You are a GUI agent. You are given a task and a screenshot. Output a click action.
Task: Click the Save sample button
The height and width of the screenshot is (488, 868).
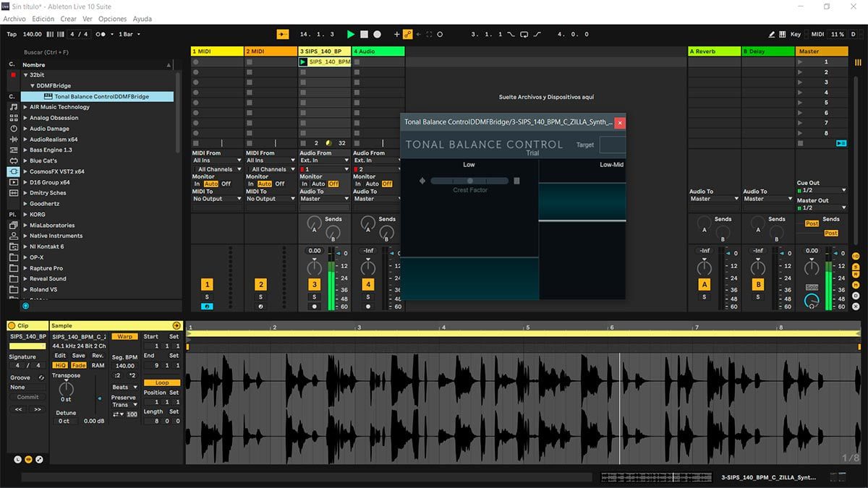(78, 356)
